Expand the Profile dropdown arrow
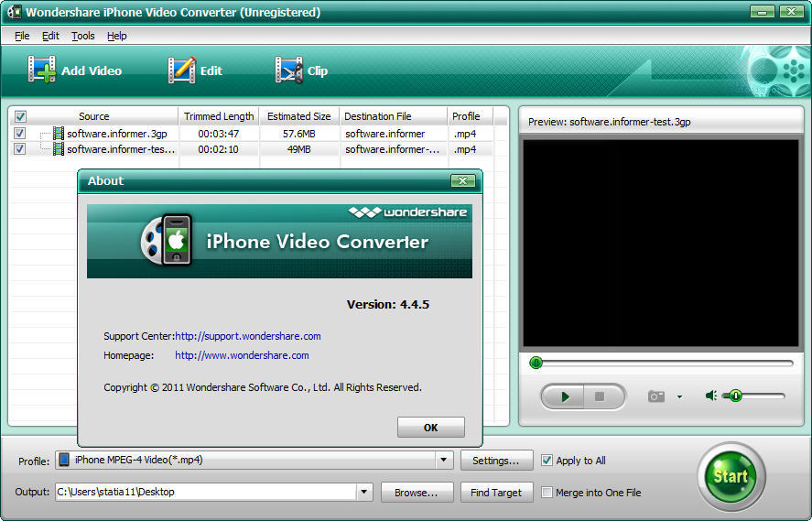This screenshot has width=812, height=521. pyautogui.click(x=443, y=460)
